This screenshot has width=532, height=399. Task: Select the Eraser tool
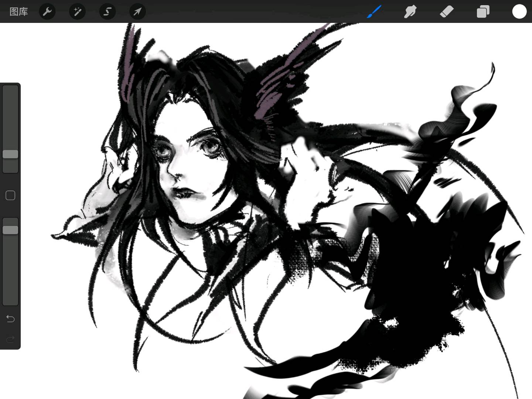pyautogui.click(x=447, y=12)
